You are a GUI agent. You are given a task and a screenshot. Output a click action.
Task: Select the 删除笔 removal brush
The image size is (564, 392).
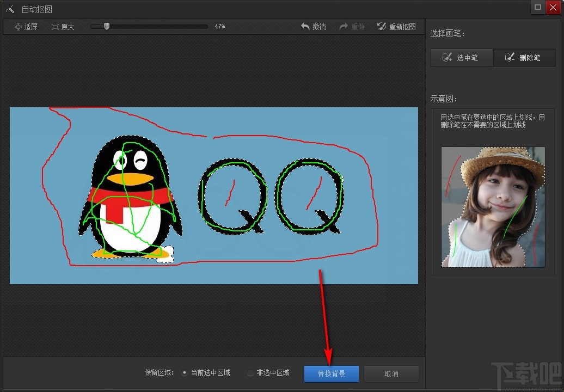pyautogui.click(x=524, y=58)
